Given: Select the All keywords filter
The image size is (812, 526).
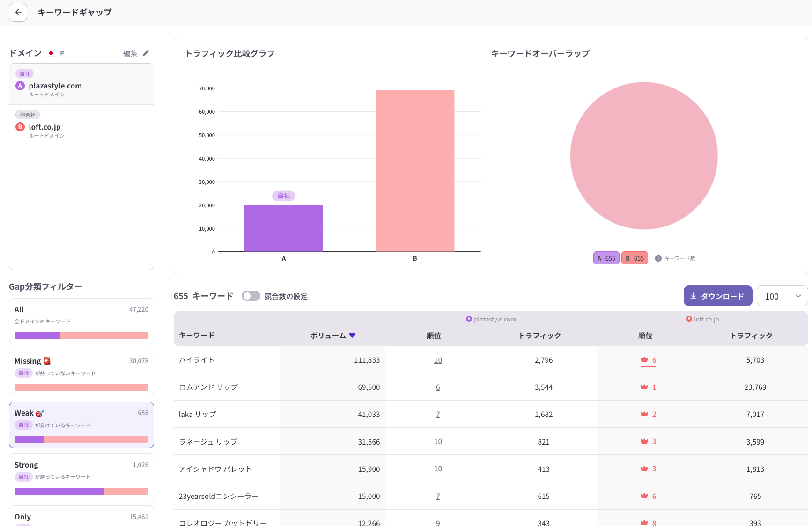Looking at the screenshot, I should click(x=81, y=321).
